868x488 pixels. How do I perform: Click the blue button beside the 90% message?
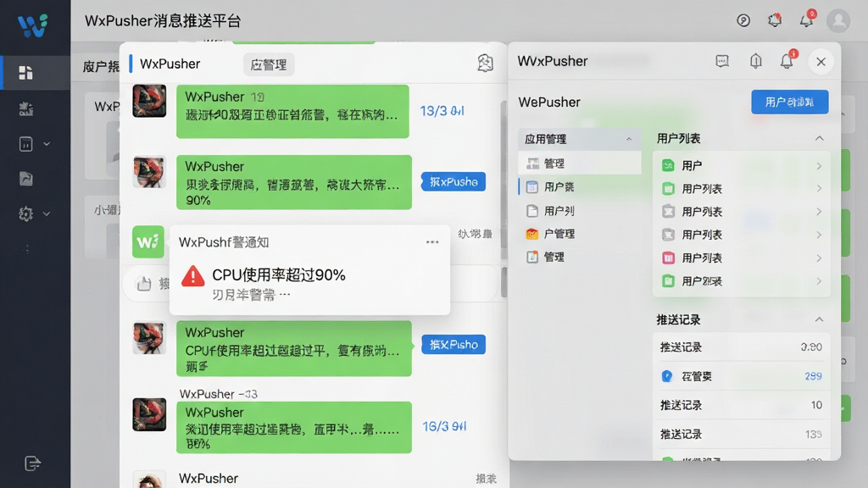pos(453,181)
